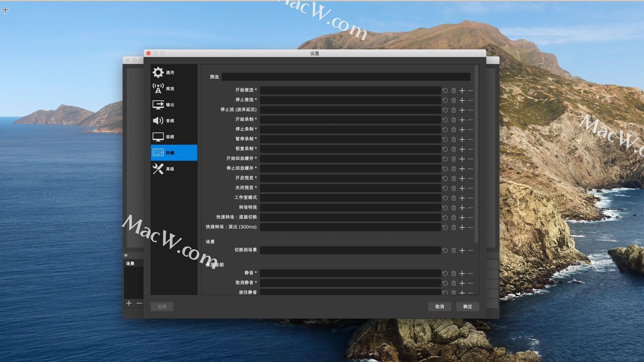Open the 通用 general settings tab
The height and width of the screenshot is (362, 644).
click(174, 72)
